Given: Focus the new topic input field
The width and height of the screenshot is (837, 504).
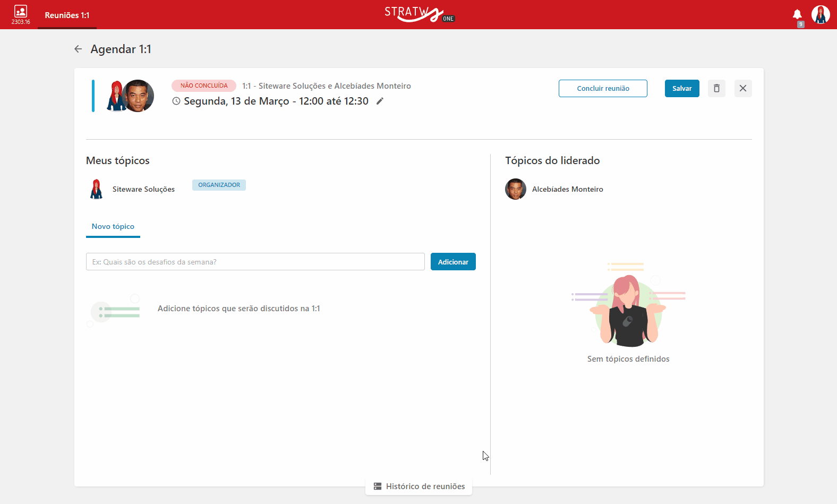Looking at the screenshot, I should click(255, 262).
